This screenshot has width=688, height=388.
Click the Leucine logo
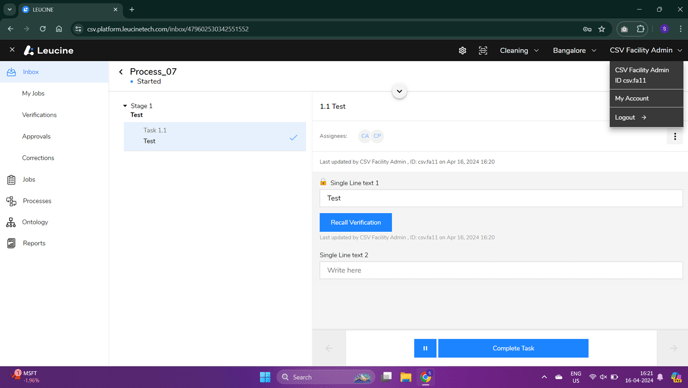pos(49,50)
